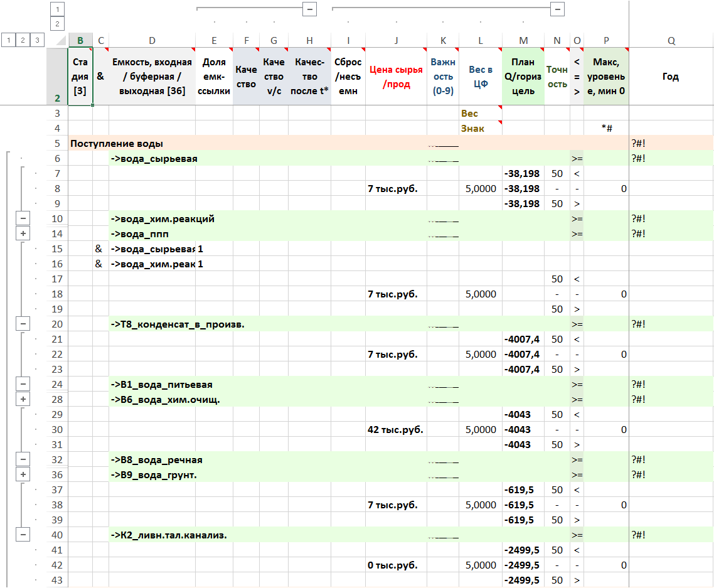Show column outline level 1
714x588 pixels.
pyautogui.click(x=57, y=9)
